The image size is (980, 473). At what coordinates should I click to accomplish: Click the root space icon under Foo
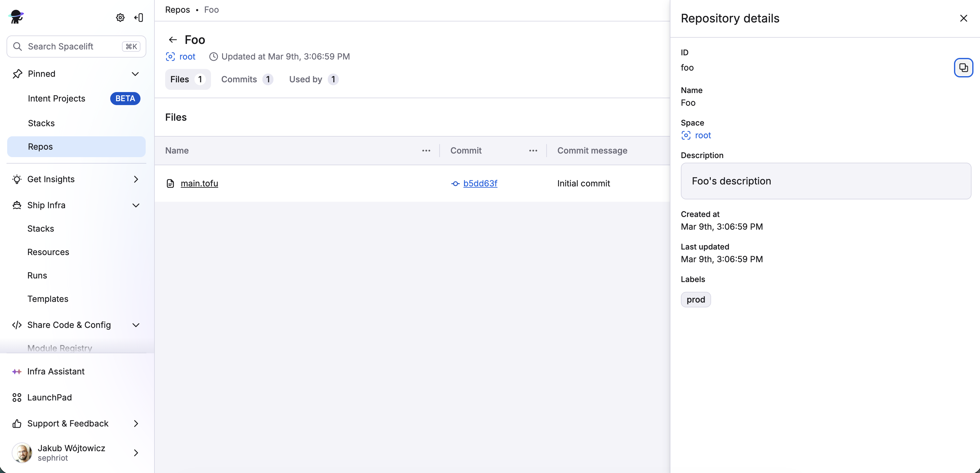tap(170, 56)
